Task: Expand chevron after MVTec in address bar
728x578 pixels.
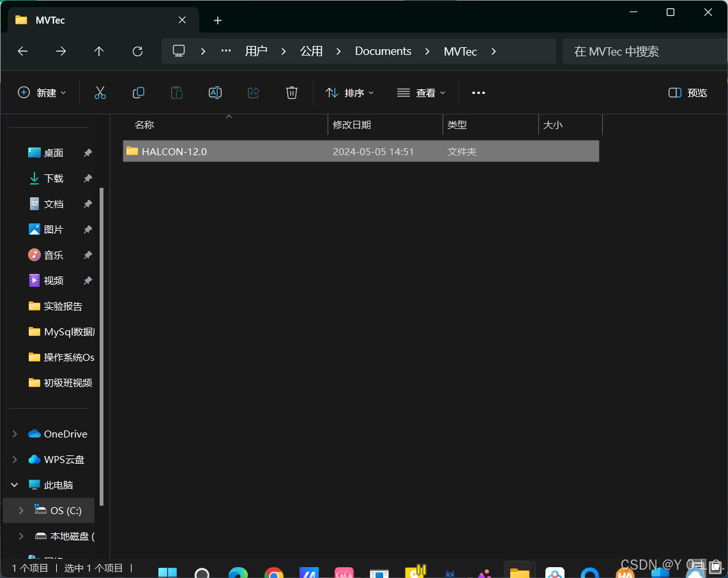Action: (x=494, y=51)
